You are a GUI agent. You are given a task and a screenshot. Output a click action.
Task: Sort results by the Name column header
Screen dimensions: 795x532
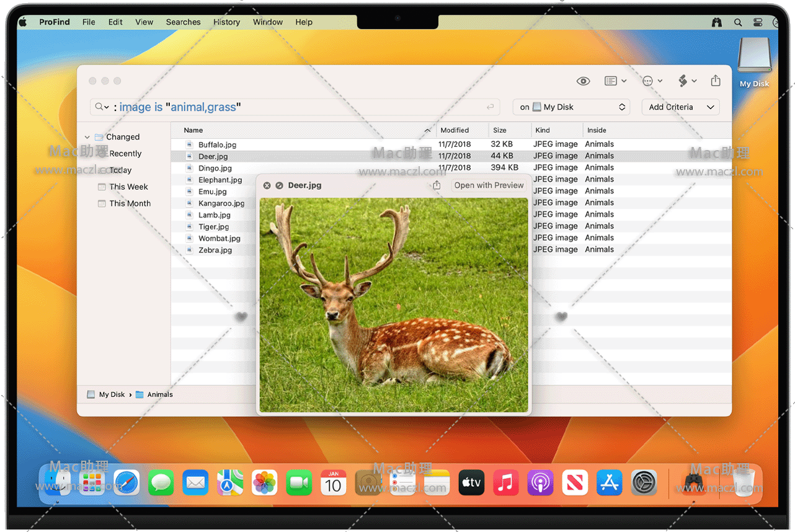[x=193, y=130]
